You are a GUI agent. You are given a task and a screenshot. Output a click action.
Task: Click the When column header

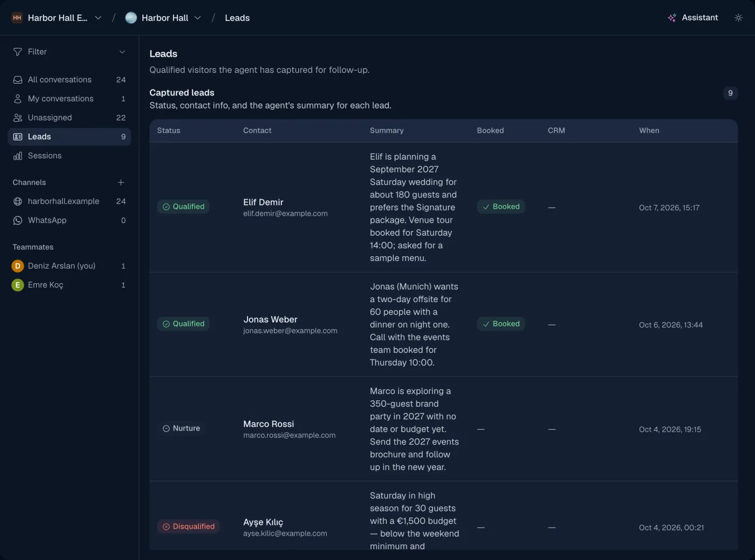pos(649,131)
